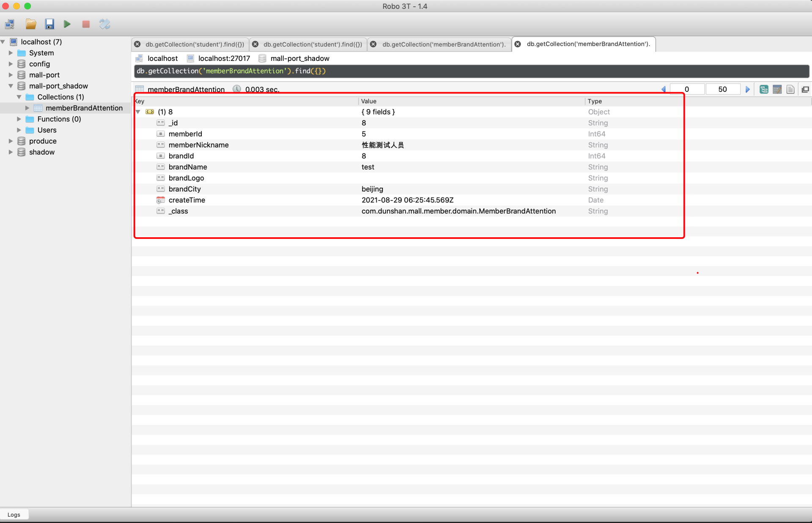Collapse the (1) 8 document row
Viewport: 812px width, 523px height.
[x=138, y=112]
